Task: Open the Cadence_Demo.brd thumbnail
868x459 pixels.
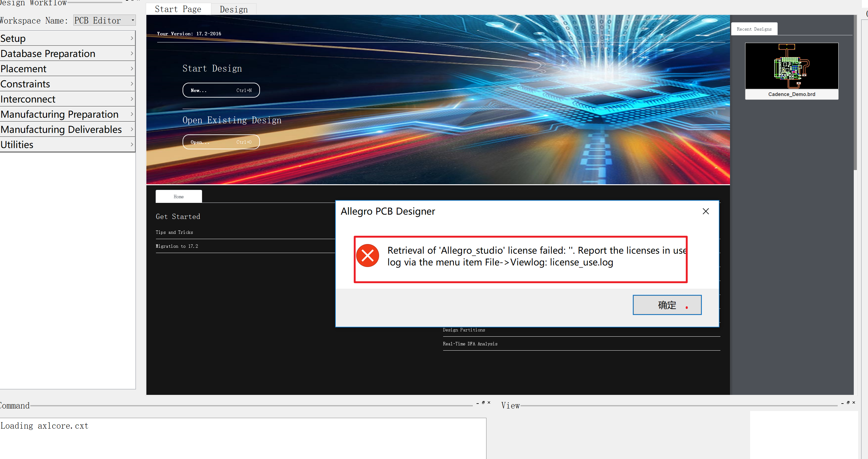Action: point(791,66)
